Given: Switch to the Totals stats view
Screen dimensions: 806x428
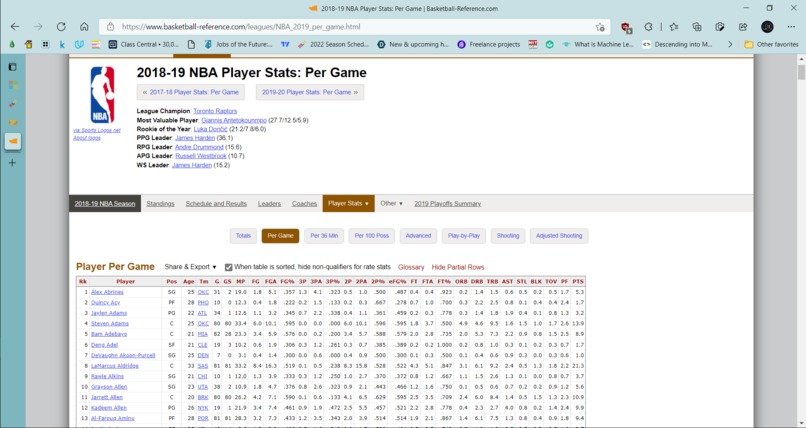Looking at the screenshot, I should pyautogui.click(x=243, y=236).
